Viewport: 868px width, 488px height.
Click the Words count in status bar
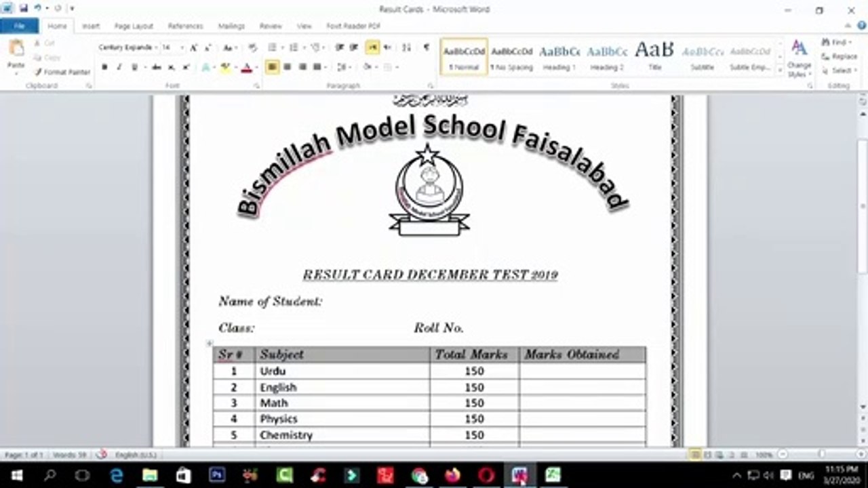coord(69,454)
